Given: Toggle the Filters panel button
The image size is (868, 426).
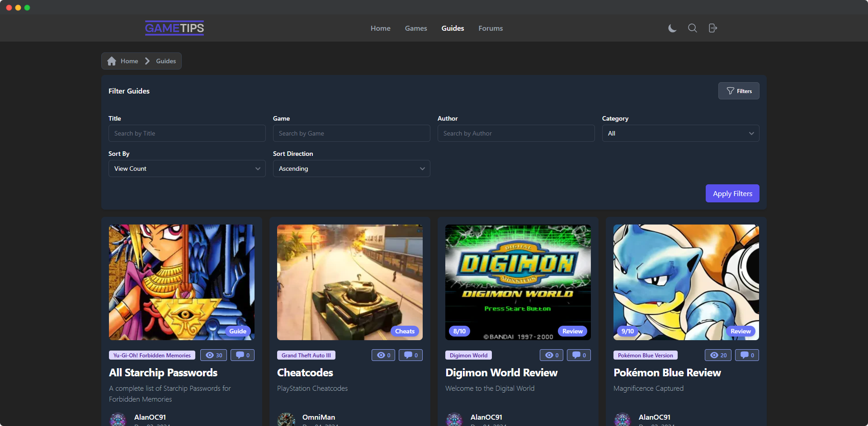Looking at the screenshot, I should 739,91.
